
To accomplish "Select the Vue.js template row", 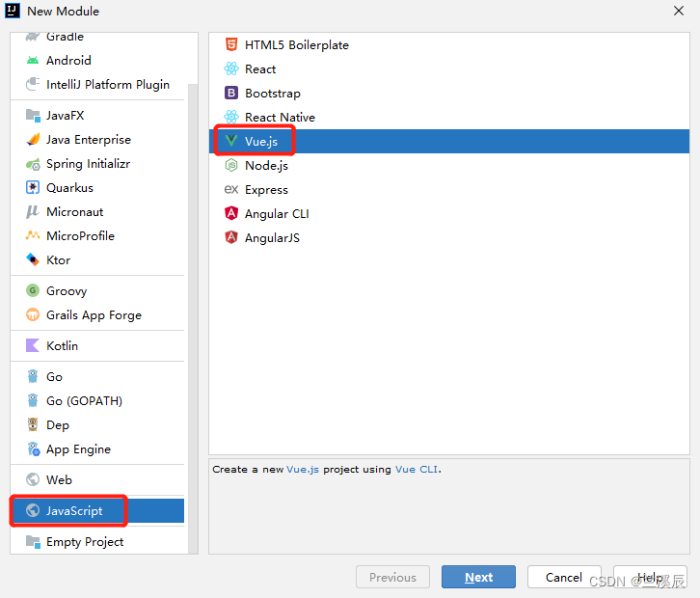I will [449, 141].
